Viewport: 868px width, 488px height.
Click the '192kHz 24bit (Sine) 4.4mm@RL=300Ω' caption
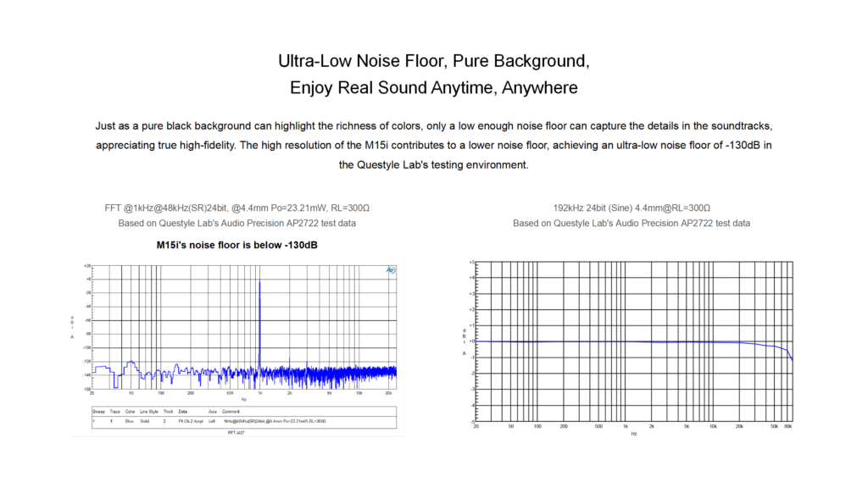pos(632,208)
